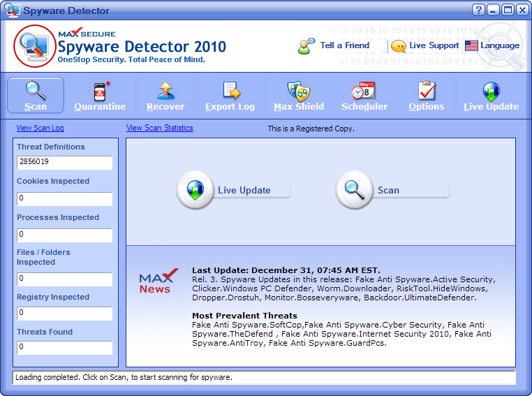Screen dimensions: 532x396
Task: Click the help question mark button
Action: tap(478, 10)
